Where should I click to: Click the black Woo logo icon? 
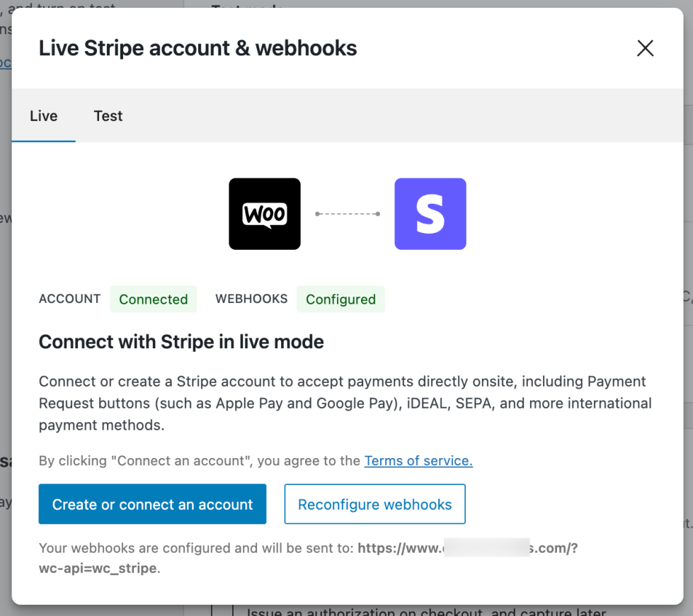[265, 214]
